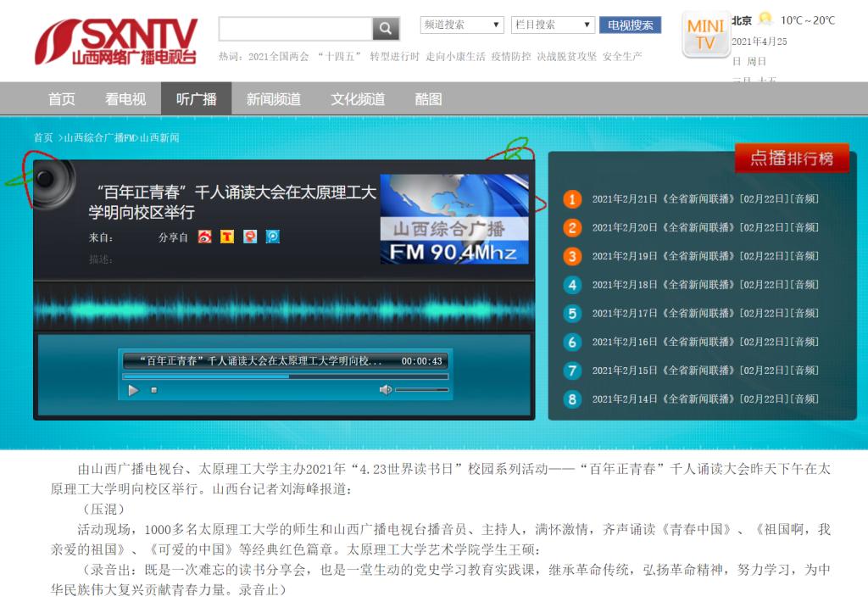
Task: Click the third share icon with red figure
Action: pos(250,237)
